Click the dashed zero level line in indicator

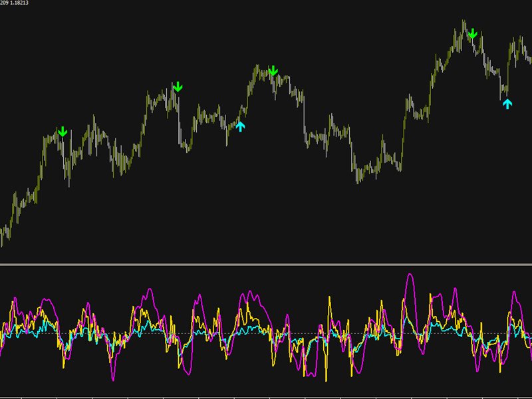click(266, 334)
